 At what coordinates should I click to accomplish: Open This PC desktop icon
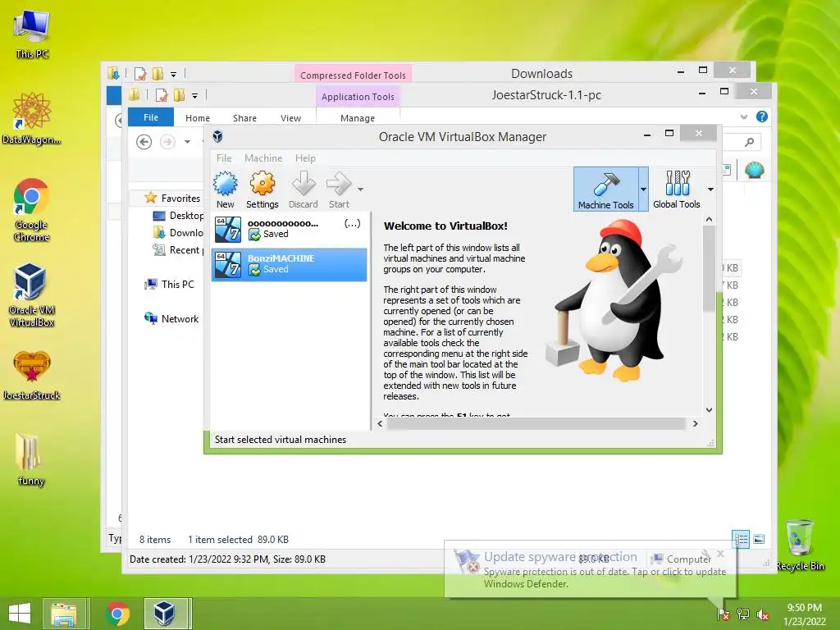coord(32,34)
